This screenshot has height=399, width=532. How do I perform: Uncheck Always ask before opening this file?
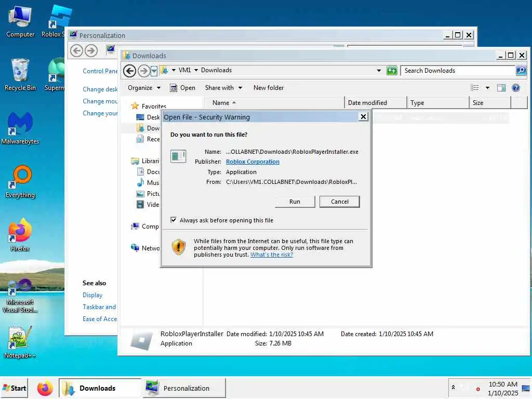click(x=174, y=220)
